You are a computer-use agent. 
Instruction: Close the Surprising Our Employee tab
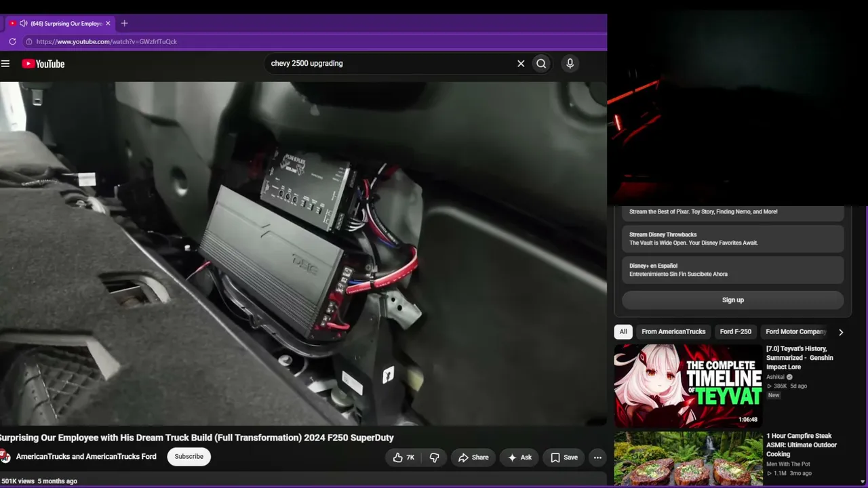click(x=108, y=24)
